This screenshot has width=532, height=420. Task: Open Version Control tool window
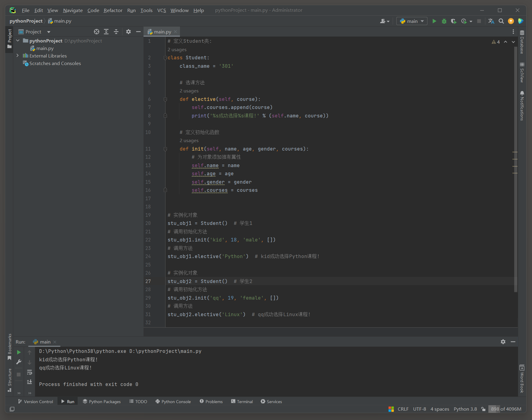[x=36, y=402]
